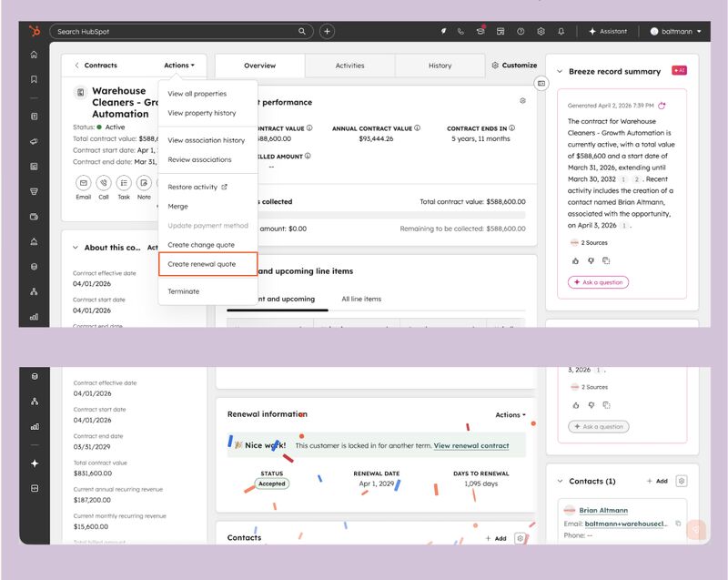Open the Home icon in sidebar
728x580 pixels.
(34, 55)
